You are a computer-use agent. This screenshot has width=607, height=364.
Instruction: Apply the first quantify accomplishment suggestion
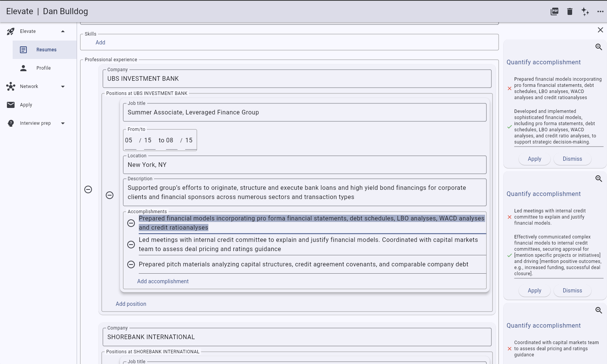click(534, 159)
